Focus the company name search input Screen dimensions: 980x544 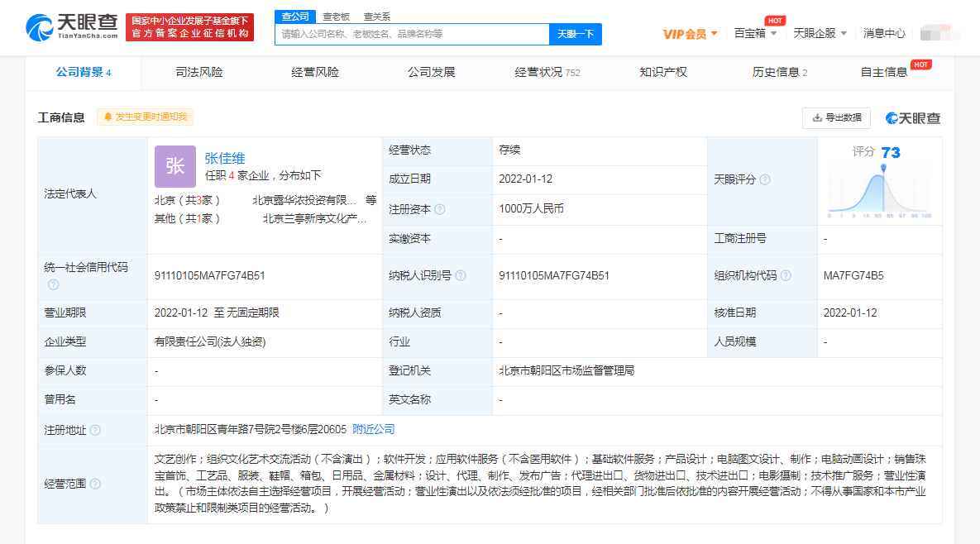tap(412, 35)
